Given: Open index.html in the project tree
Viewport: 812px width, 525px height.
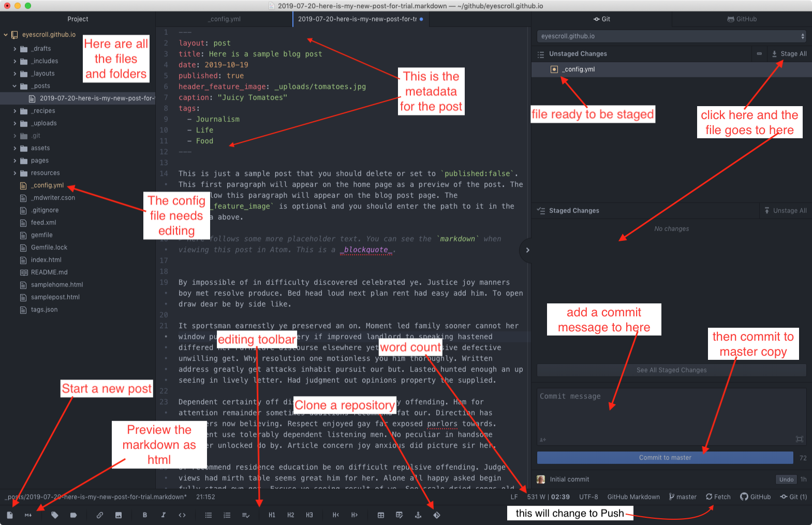Looking at the screenshot, I should point(46,260).
